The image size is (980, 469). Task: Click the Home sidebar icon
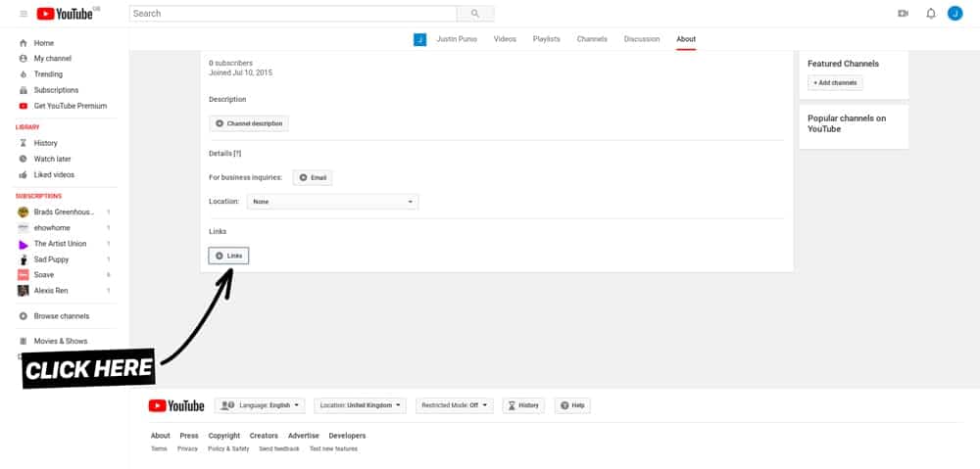point(24,43)
